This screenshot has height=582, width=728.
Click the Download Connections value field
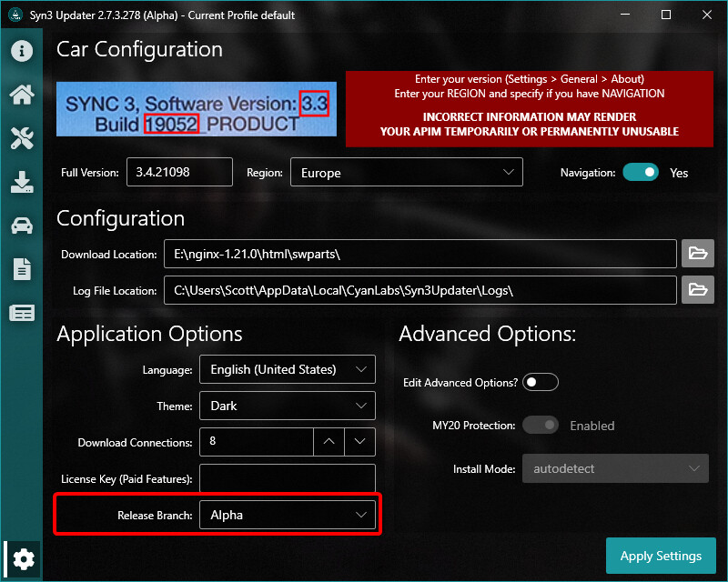coord(257,441)
